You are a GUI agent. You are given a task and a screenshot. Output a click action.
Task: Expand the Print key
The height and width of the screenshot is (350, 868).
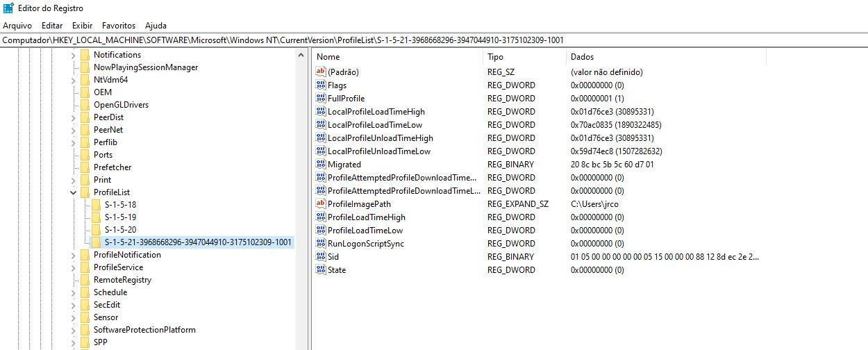coord(74,180)
